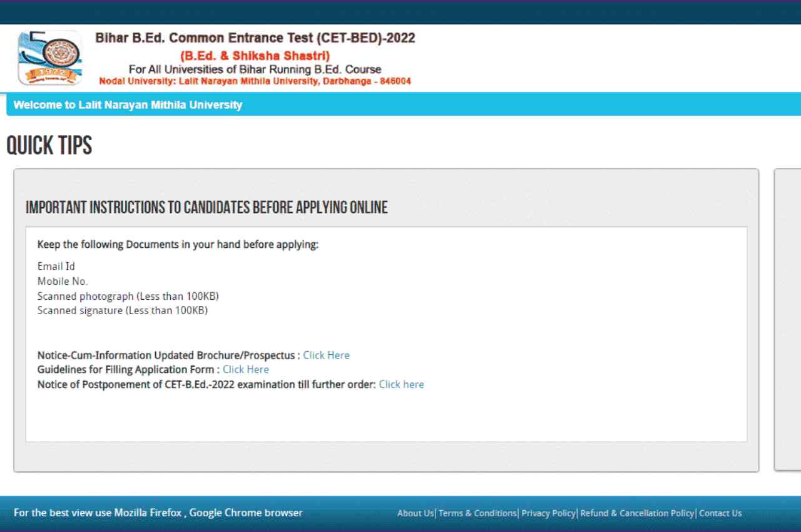801x532 pixels.
Task: Select the Email Id document item
Action: coord(56,267)
